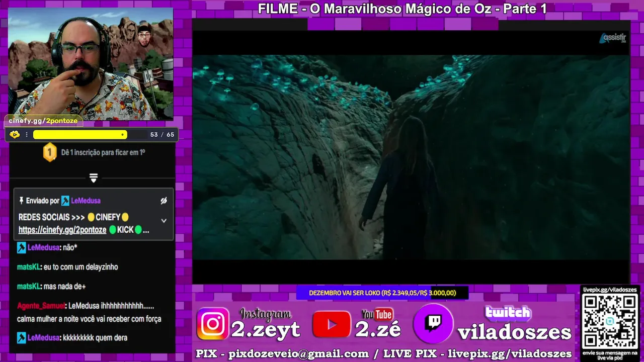
Task: Click the '2.zeyt' Instagram handle
Action: pos(266,330)
